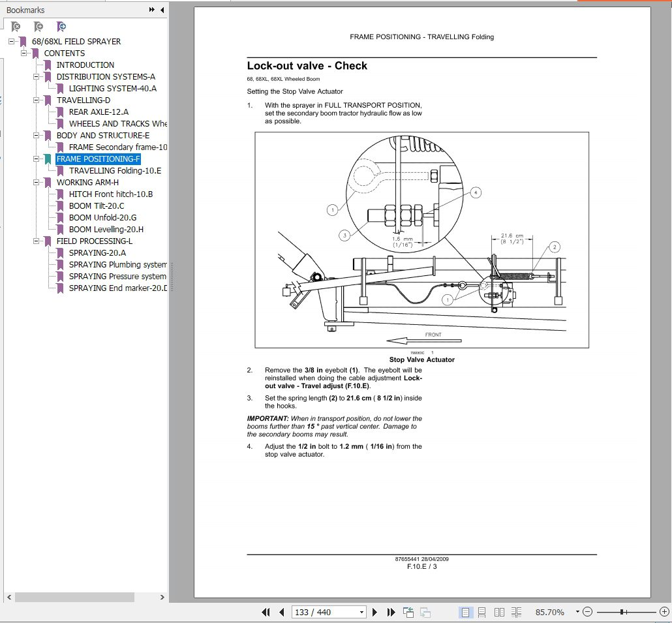
Task: Open the BOOM Unfold-20.G bookmark
Action: [102, 218]
